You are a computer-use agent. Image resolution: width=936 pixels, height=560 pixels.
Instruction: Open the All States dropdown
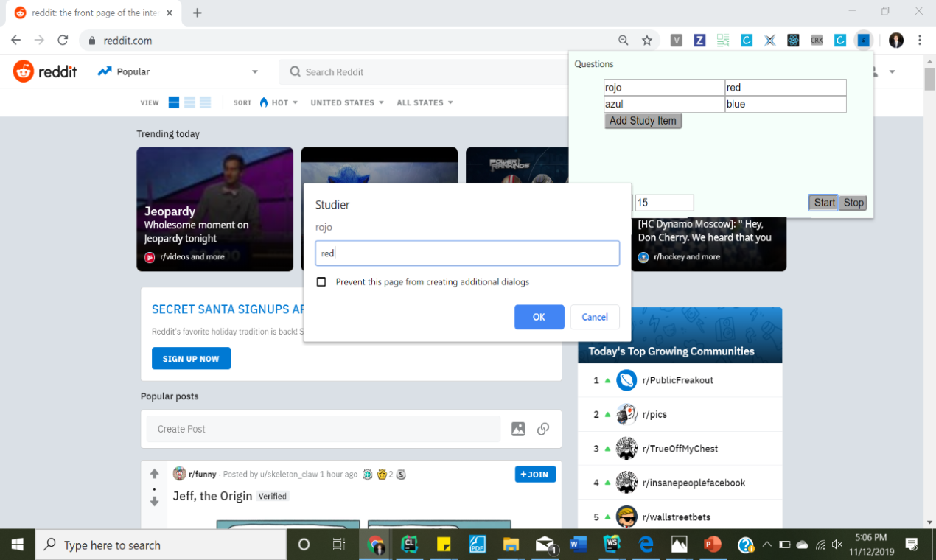pyautogui.click(x=425, y=102)
